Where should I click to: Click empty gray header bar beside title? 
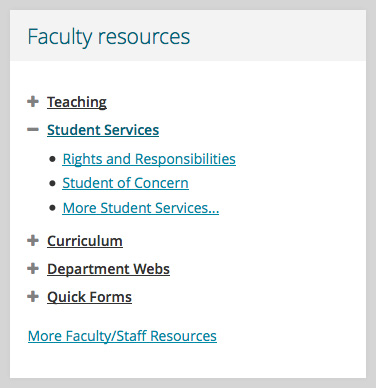click(277, 36)
